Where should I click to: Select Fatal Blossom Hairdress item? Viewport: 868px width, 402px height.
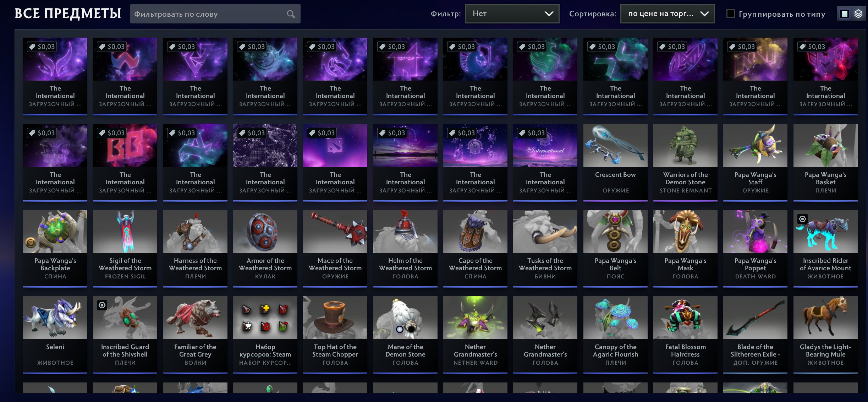click(685, 334)
